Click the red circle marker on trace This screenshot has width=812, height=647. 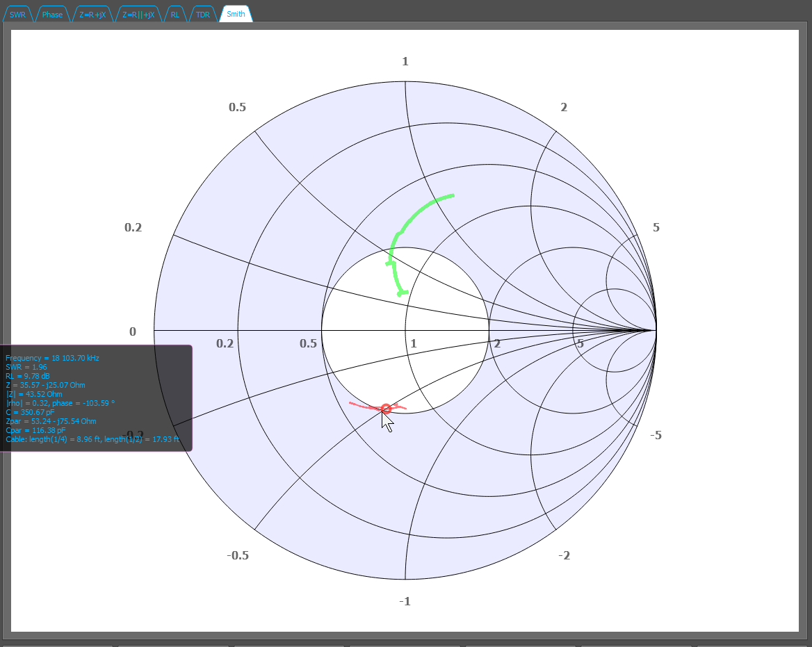(x=386, y=409)
